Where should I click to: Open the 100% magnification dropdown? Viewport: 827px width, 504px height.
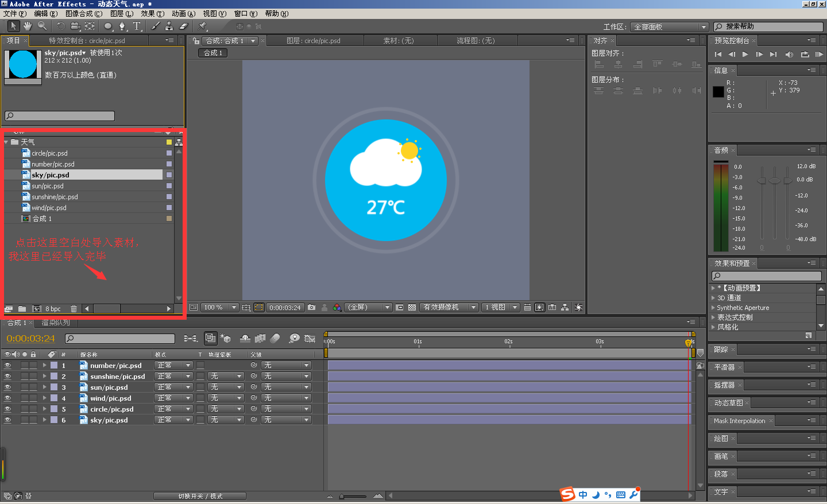point(220,308)
